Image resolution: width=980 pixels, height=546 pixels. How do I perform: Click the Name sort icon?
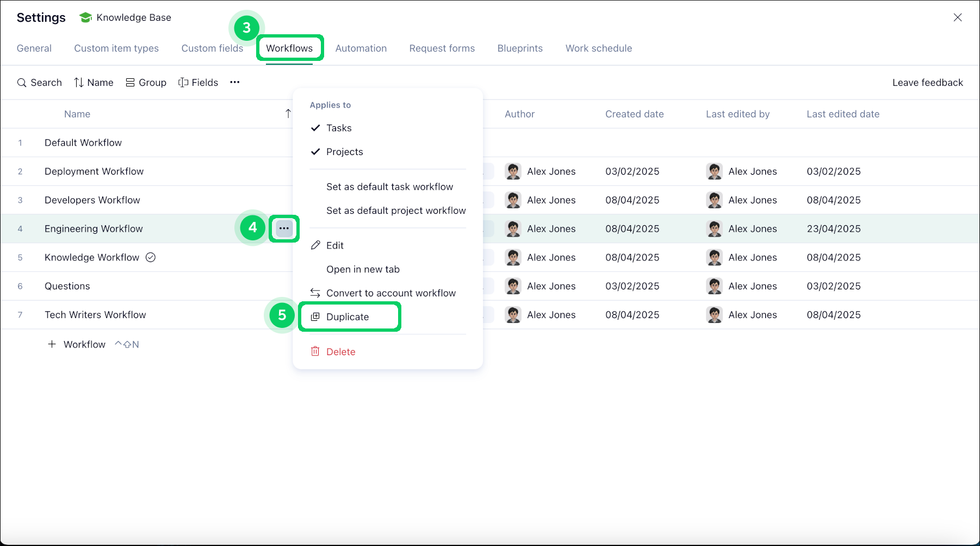pos(79,82)
